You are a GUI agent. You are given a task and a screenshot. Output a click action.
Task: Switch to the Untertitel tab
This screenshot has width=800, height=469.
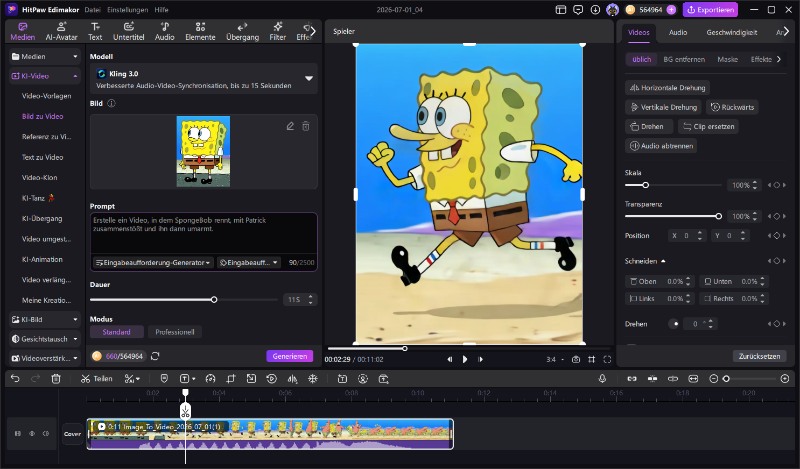(x=129, y=32)
